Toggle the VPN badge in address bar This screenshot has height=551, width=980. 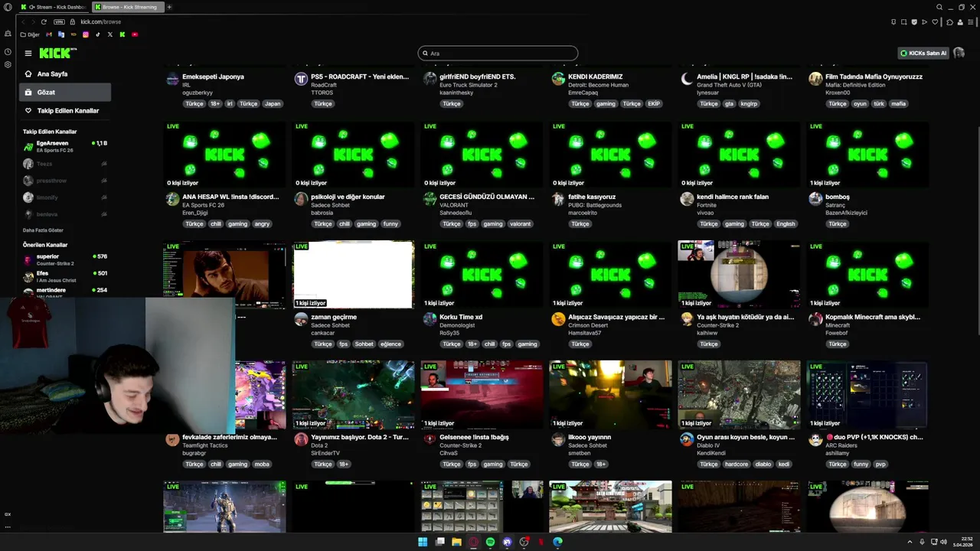pos(59,21)
